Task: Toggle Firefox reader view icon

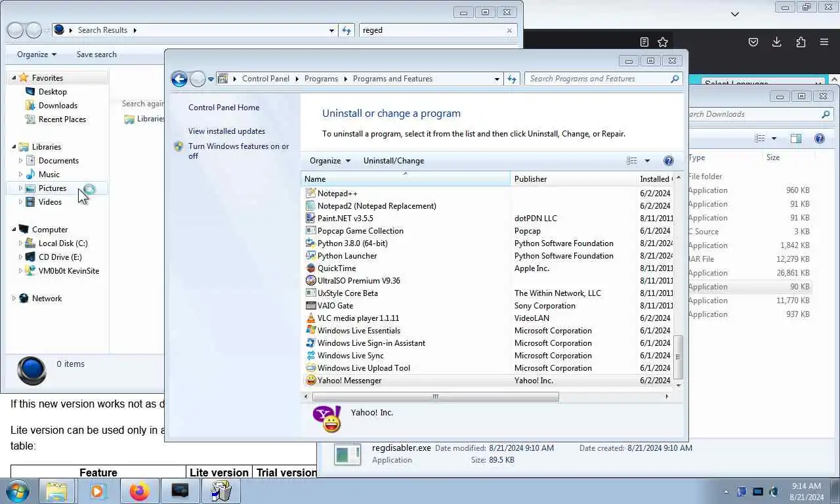Action: click(644, 42)
